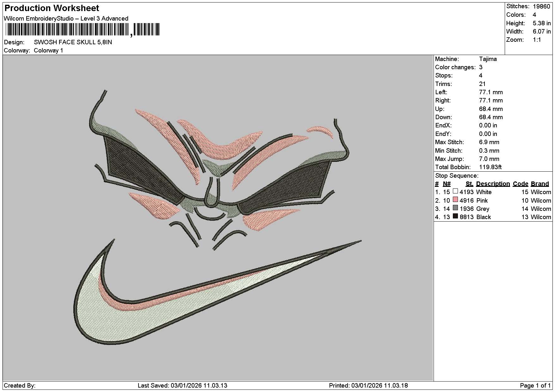This screenshot has width=555, height=392.
Task: Click the "White" description in stop 1
Action: click(484, 192)
